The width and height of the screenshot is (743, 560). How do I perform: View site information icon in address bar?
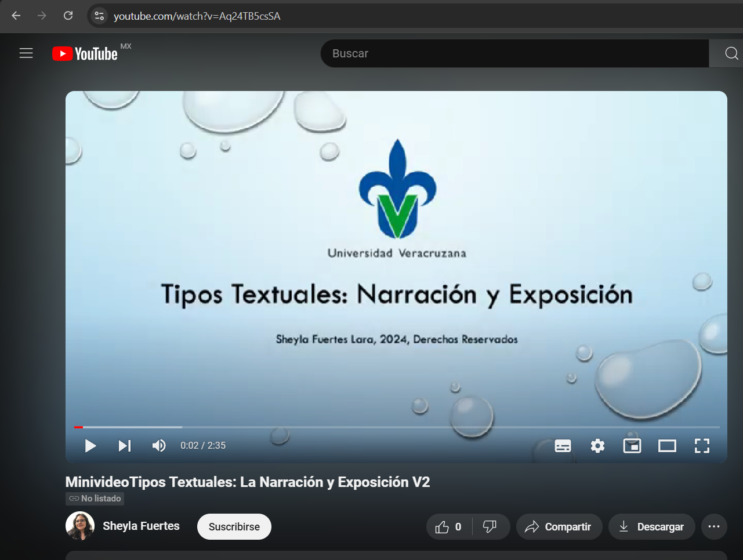point(99,16)
